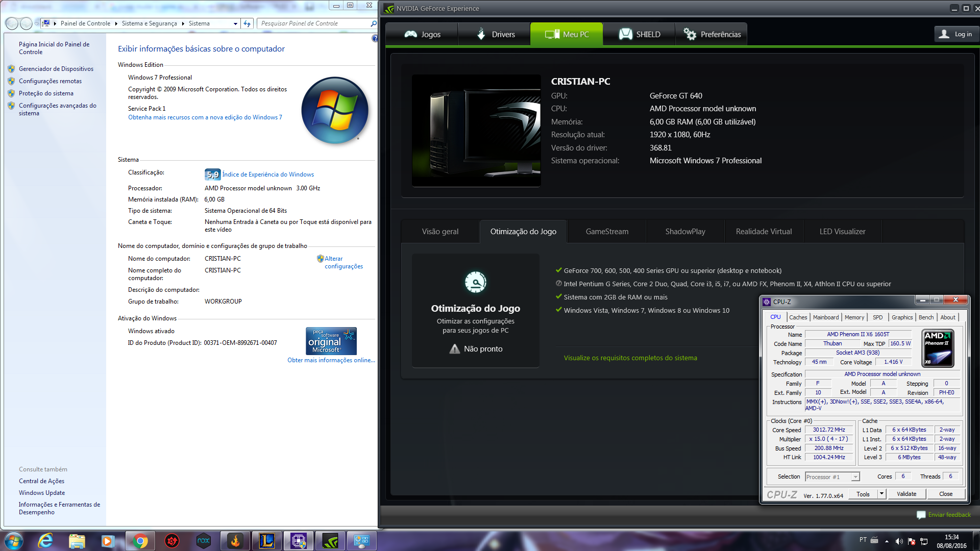Open the Realidade Virtual subtab
The image size is (980, 551).
pos(764,232)
